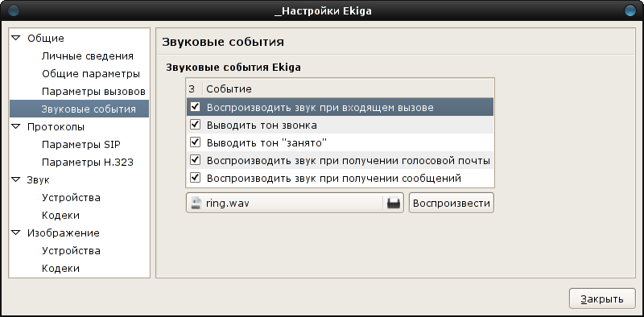Uncheck the incoming call sound checkbox
Image resolution: width=644 pixels, height=317 pixels.
[x=195, y=107]
